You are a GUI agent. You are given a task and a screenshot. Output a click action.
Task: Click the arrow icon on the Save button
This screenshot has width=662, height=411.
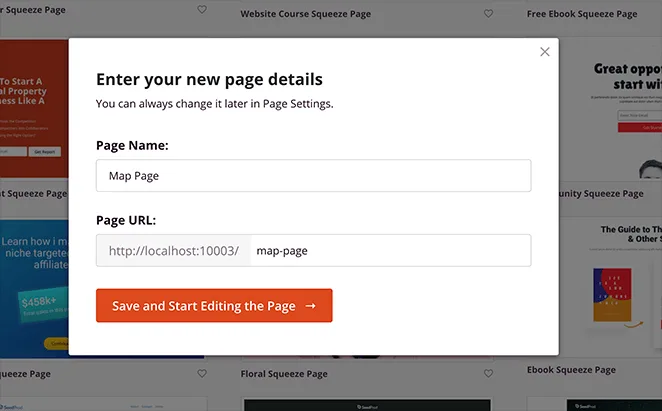(x=310, y=306)
